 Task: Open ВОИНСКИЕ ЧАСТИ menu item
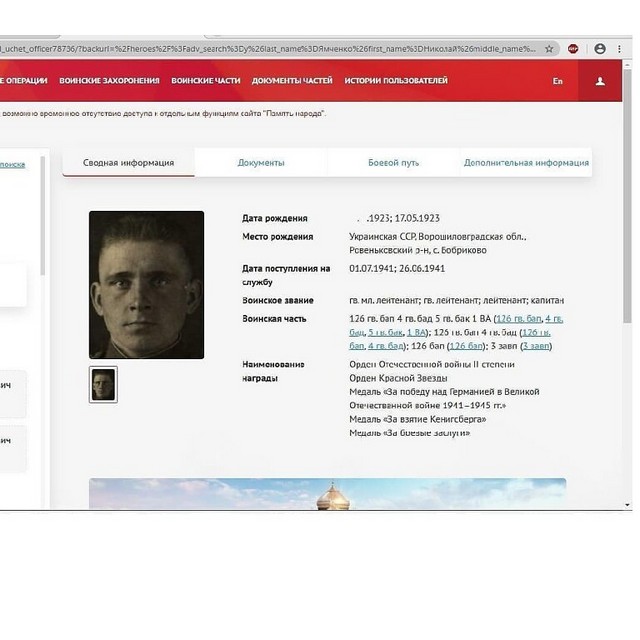tap(206, 81)
